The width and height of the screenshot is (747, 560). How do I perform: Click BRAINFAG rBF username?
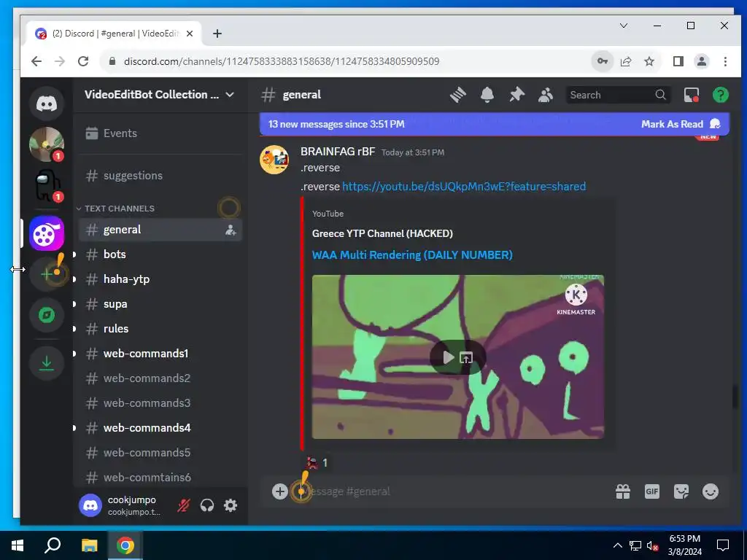pos(337,152)
